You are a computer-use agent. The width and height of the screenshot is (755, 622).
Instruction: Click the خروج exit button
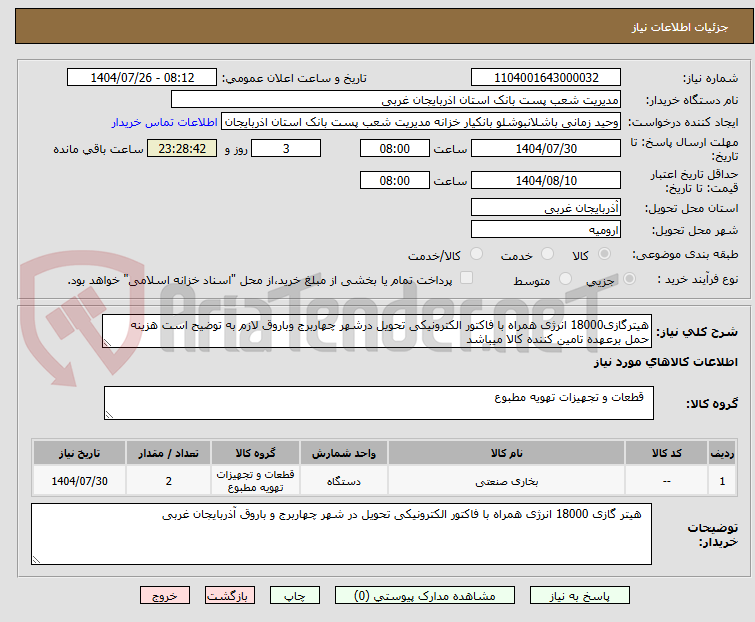pos(165,596)
